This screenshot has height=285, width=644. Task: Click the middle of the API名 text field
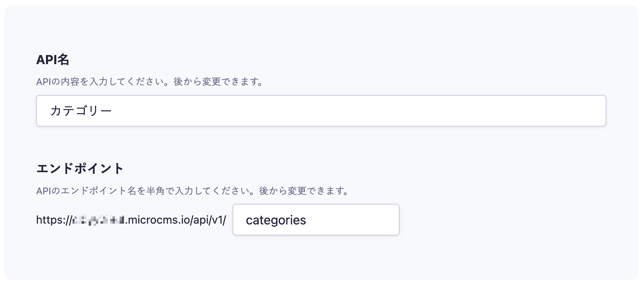coord(321,111)
